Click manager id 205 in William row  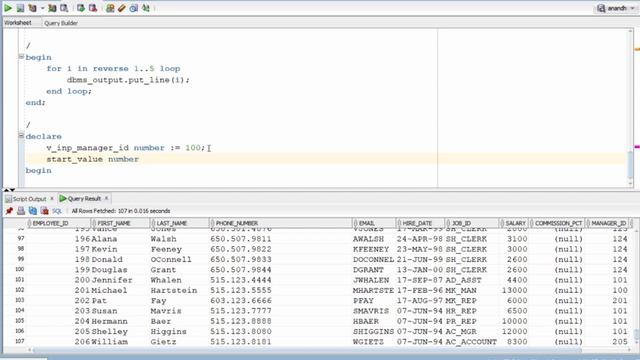[620, 342]
